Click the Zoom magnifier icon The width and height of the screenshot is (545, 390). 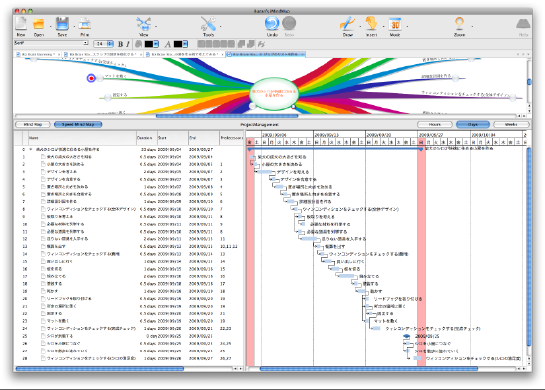coord(459,24)
